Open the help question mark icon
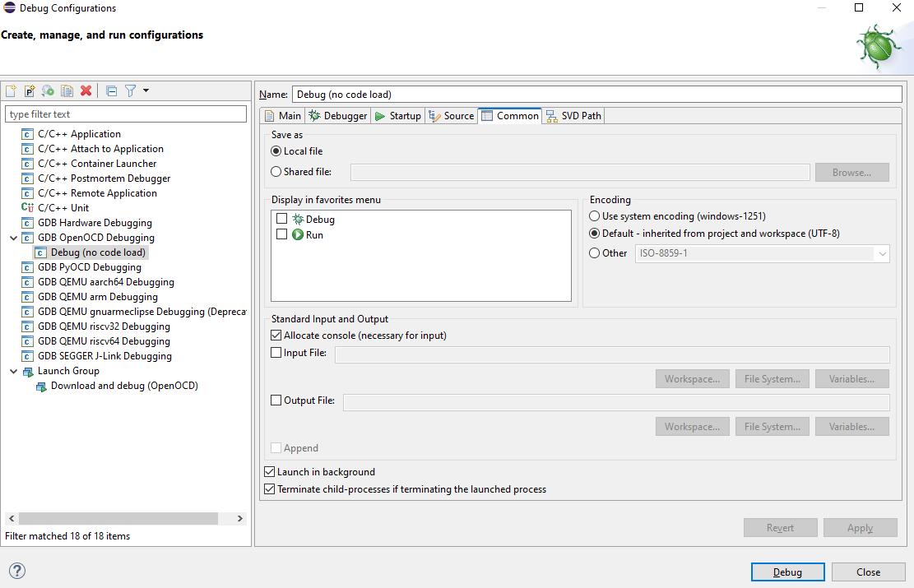Image resolution: width=914 pixels, height=588 pixels. (16, 572)
